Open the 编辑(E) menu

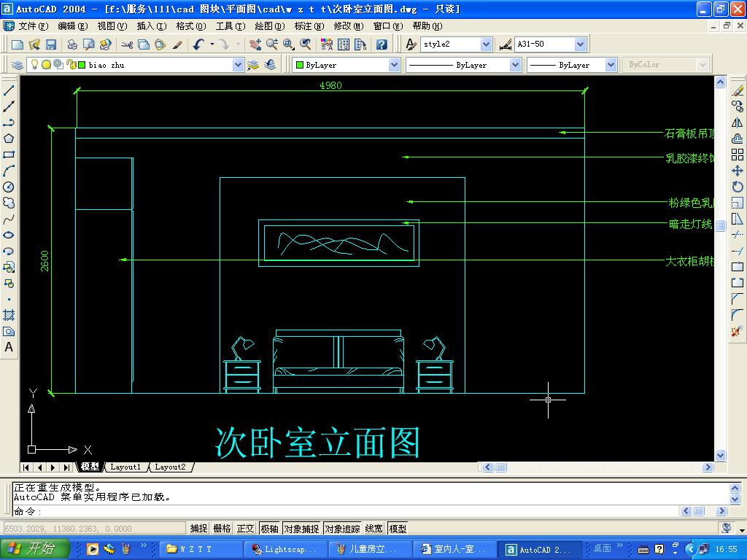pyautogui.click(x=72, y=26)
